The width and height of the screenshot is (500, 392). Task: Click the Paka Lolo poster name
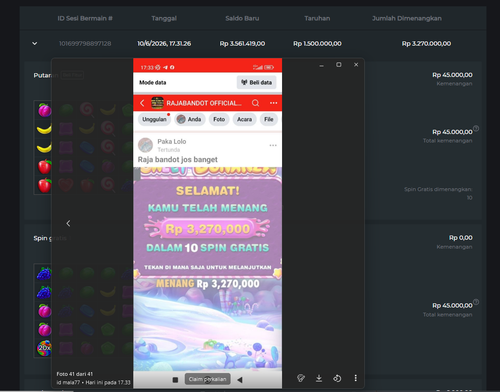pyautogui.click(x=172, y=141)
